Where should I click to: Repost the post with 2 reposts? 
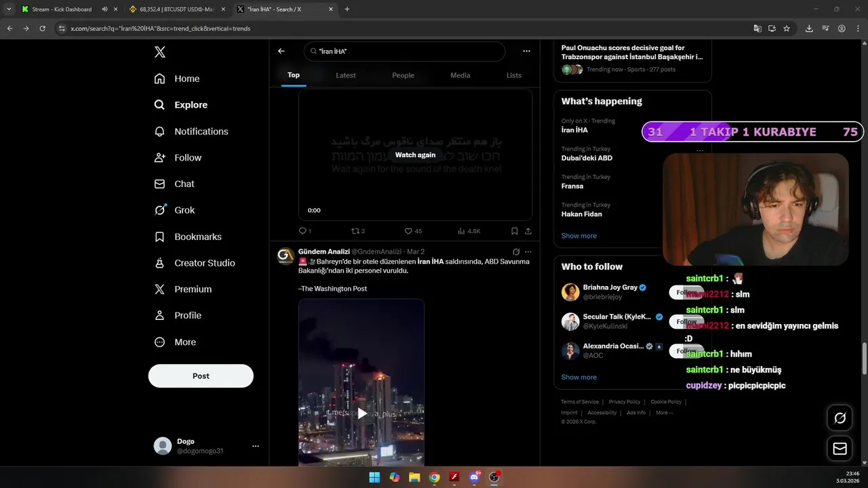point(357,231)
